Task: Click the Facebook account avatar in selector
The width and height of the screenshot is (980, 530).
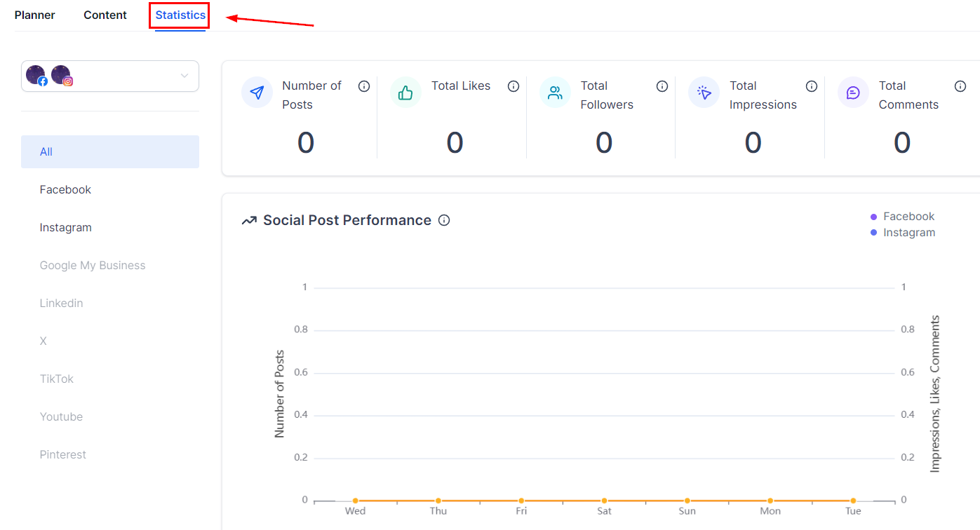Action: [36, 75]
